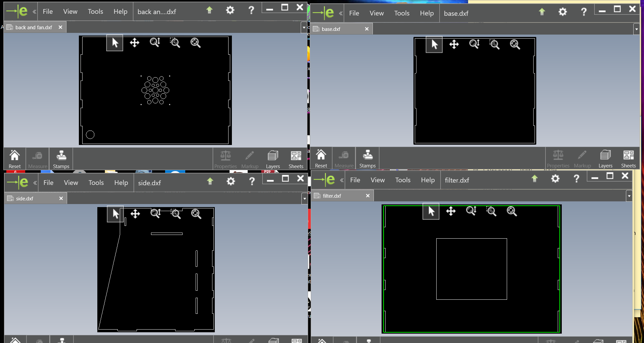The image size is (644, 343).
Task: Open Help menu in filter.dxf window
Action: click(x=428, y=180)
